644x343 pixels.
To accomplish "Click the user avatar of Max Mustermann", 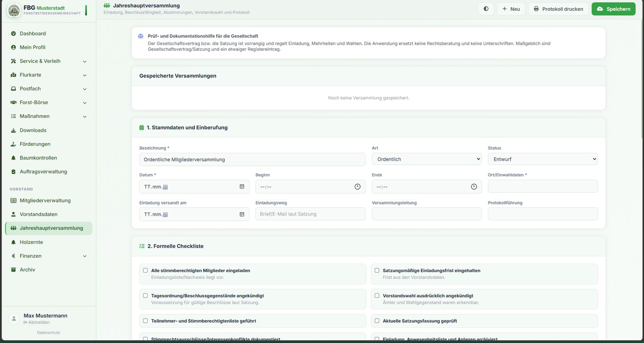I will tap(14, 319).
